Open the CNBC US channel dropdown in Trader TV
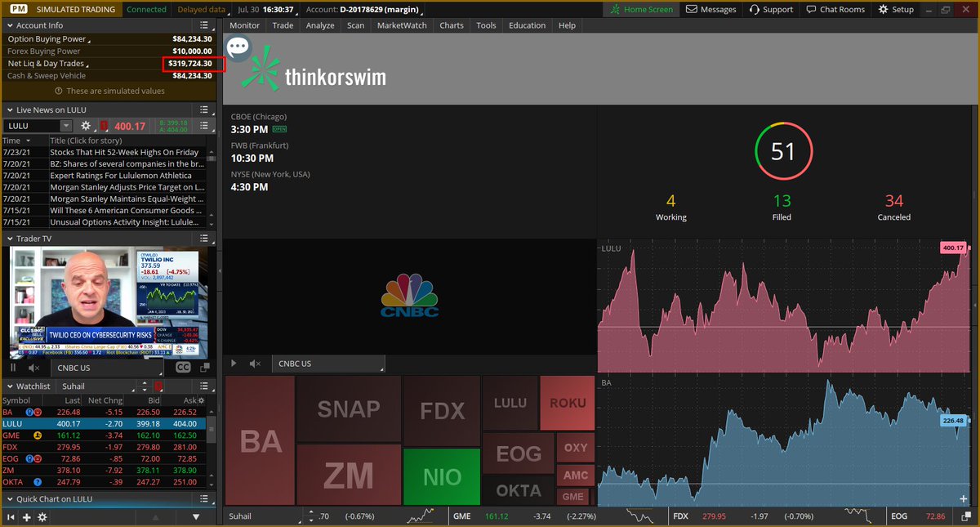 click(109, 368)
